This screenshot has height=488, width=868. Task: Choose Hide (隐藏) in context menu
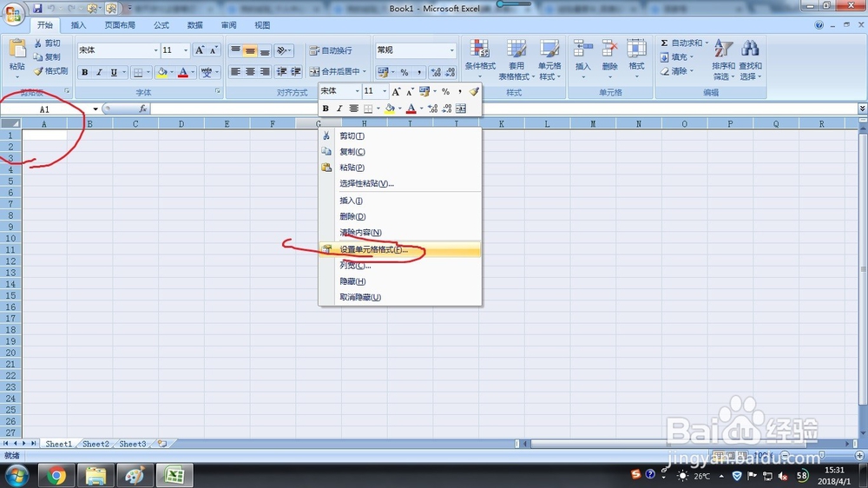pyautogui.click(x=400, y=281)
